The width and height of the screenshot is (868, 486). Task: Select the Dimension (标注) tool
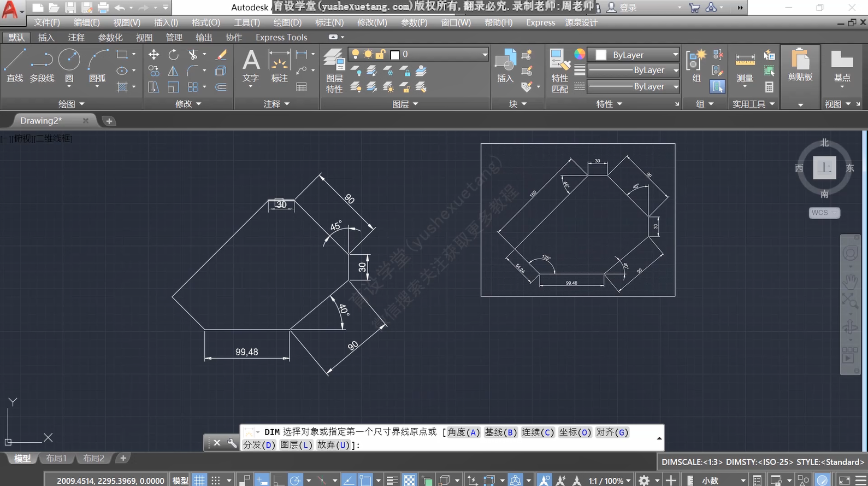[279, 66]
